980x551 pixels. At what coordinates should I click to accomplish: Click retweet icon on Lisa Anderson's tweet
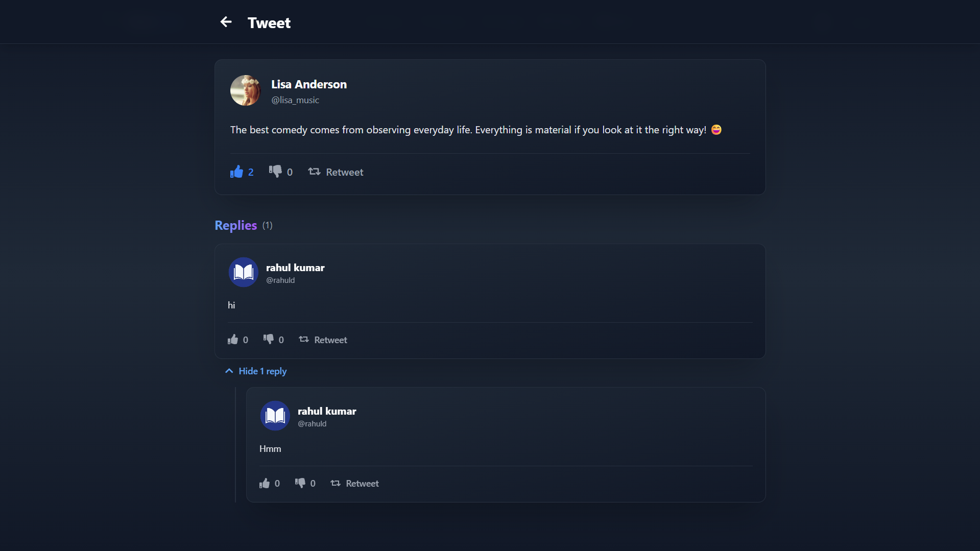[x=314, y=172]
